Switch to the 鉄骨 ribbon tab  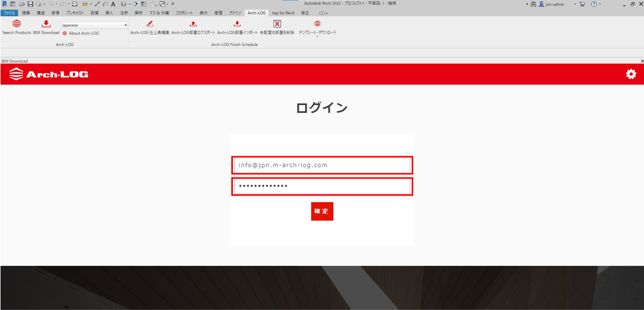pos(56,13)
